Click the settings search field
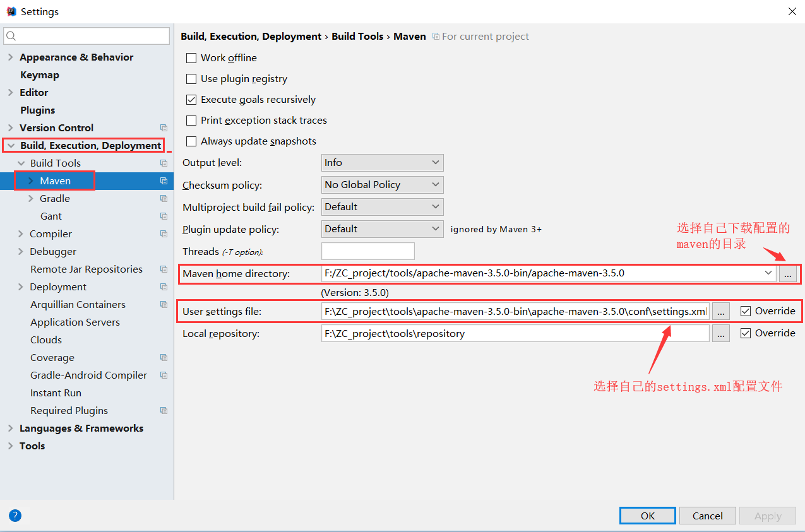This screenshot has height=532, width=805. [x=86, y=36]
